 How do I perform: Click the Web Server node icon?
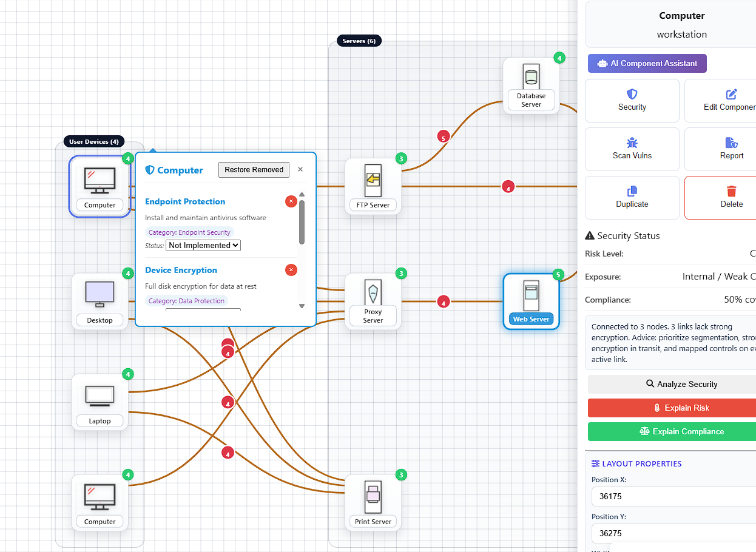pyautogui.click(x=531, y=295)
